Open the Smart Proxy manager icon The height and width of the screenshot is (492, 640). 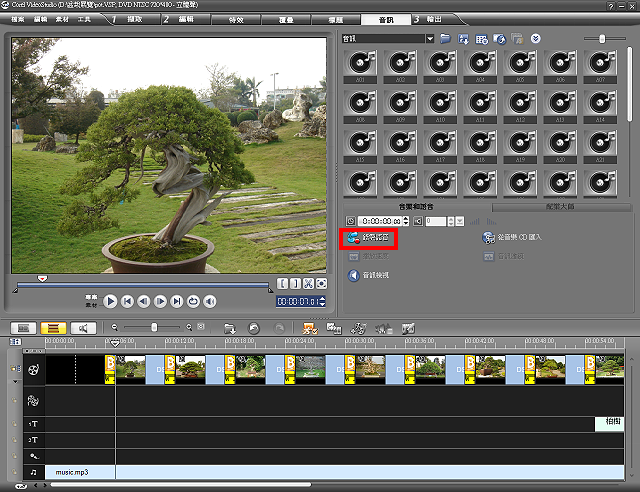(310, 328)
